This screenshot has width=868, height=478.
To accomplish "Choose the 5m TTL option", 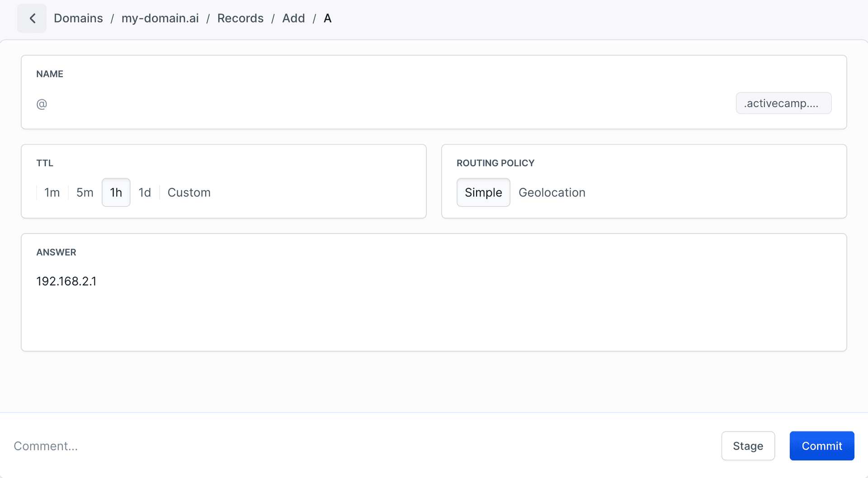I will pos(85,192).
